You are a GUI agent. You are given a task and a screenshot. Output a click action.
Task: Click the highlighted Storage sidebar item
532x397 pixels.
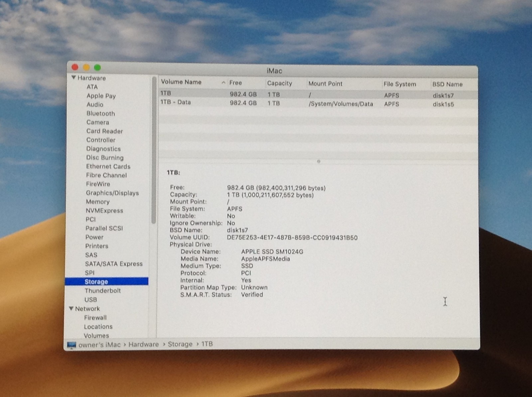107,282
